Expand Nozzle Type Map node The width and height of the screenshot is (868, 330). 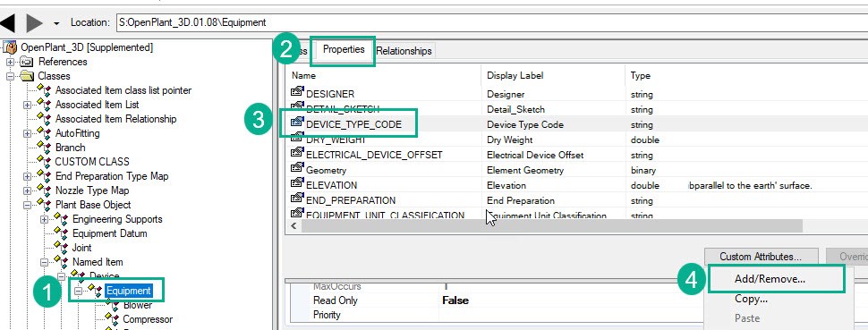tap(27, 191)
